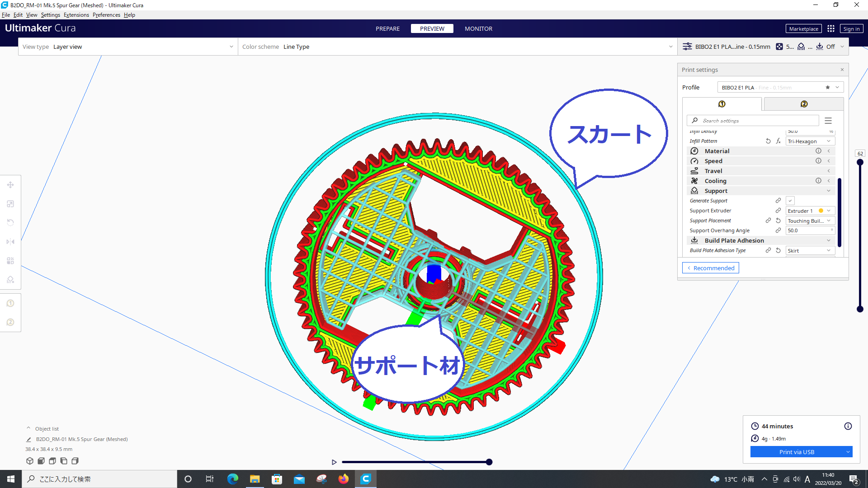
Task: Click the apps grid icon top right
Action: tap(831, 28)
